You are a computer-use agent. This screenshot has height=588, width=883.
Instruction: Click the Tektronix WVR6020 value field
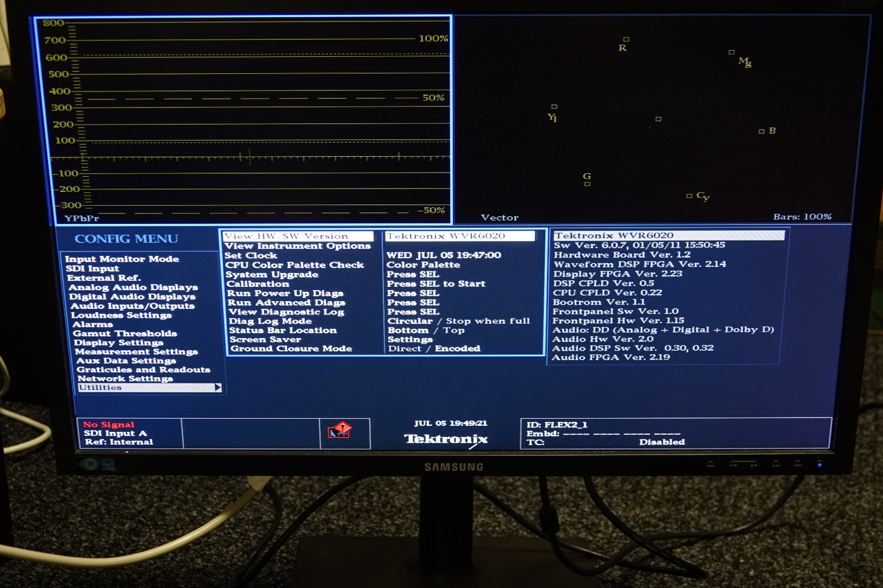point(460,236)
